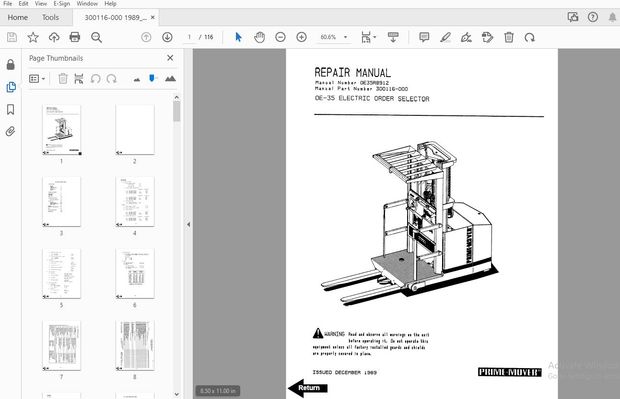Select page 1 thumbnail
The image size is (620, 399).
click(x=61, y=130)
